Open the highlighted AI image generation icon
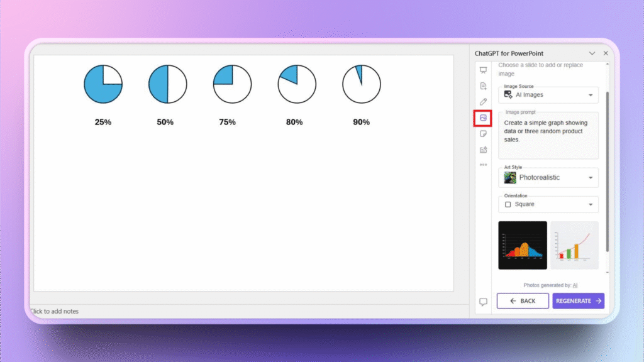Viewport: 644px width, 362px height. [483, 118]
